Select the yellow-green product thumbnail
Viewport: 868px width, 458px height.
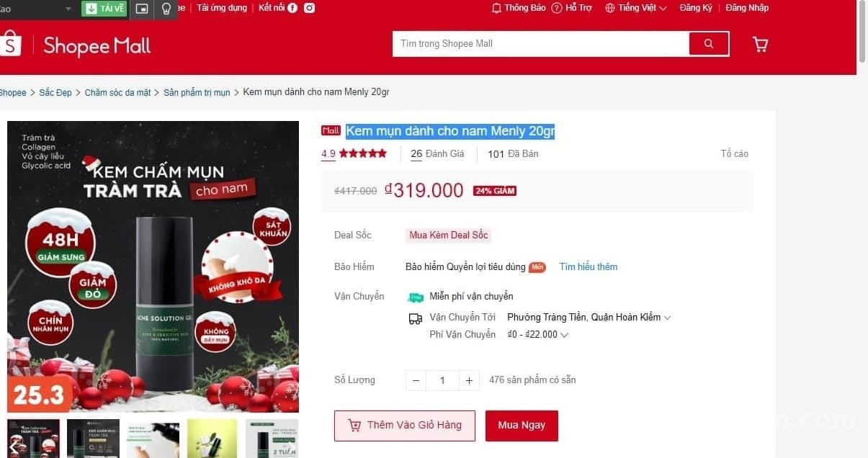(x=212, y=438)
